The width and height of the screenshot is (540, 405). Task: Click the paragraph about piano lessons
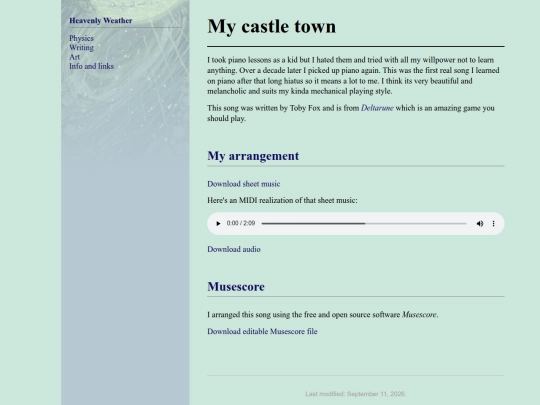pyautogui.click(x=354, y=75)
